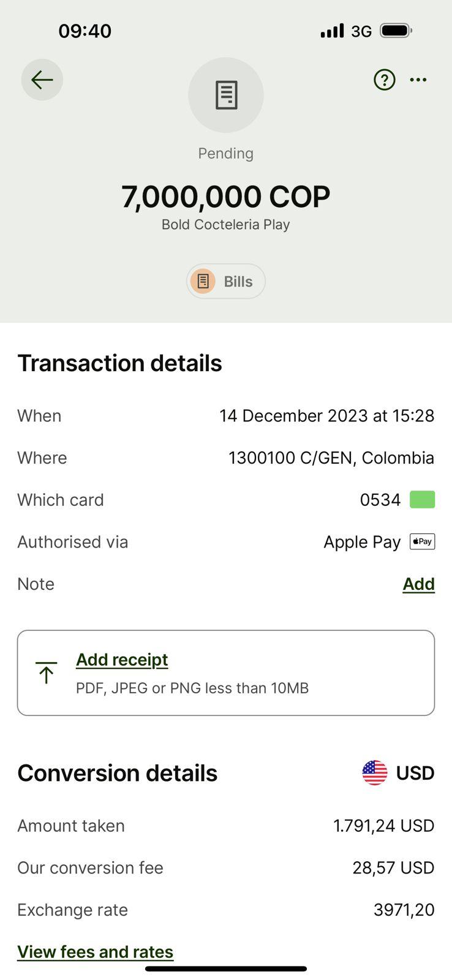The image size is (452, 980).
Task: Tap the Apple Pay badge icon
Action: coord(422,541)
